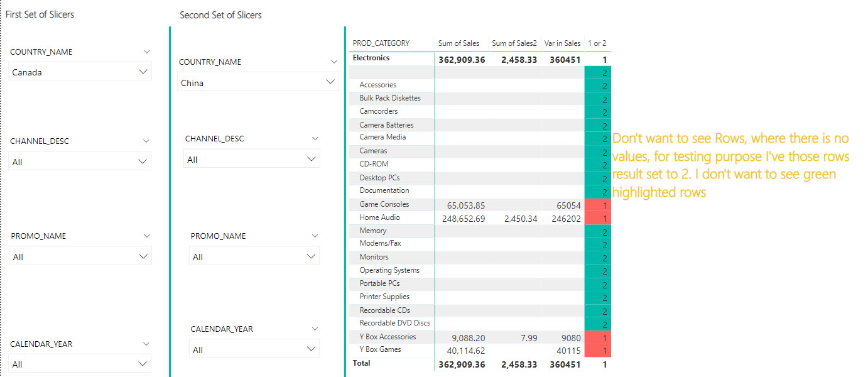Screen dimensions: 868x377
Task: Select the Desktop PCs row label
Action: pyautogui.click(x=379, y=178)
